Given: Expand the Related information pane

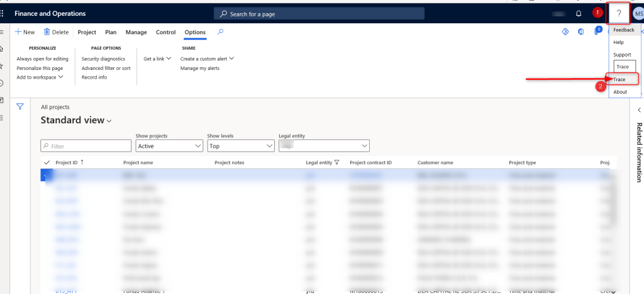Looking at the screenshot, I should [639, 110].
